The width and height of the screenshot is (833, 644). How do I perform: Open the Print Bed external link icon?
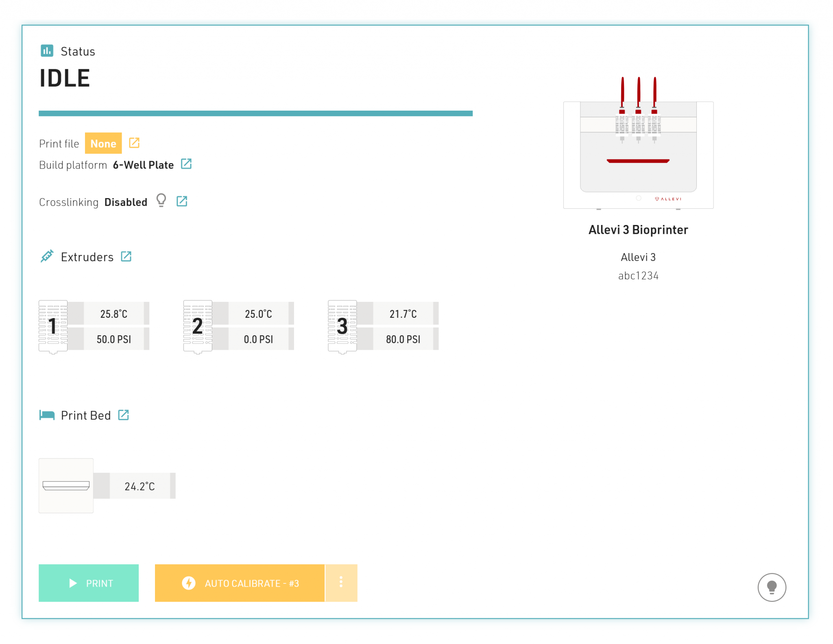(123, 415)
